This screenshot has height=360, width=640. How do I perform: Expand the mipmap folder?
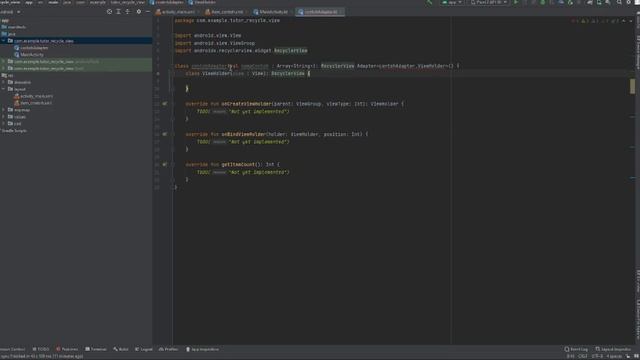pyautogui.click(x=4, y=110)
